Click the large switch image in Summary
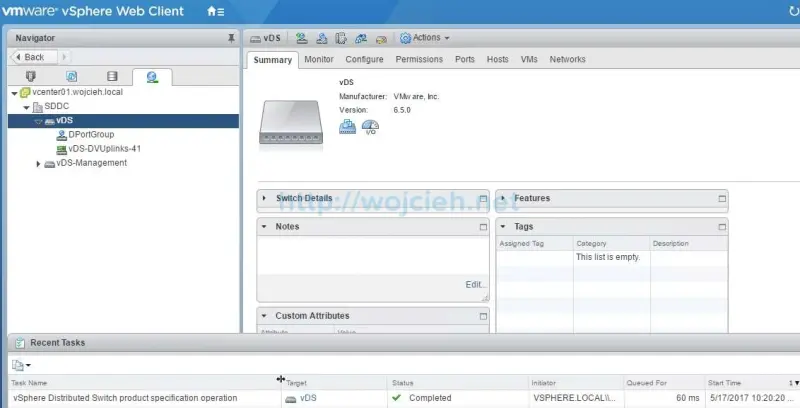Viewport: 800px width, 408px height. pyautogui.click(x=291, y=122)
